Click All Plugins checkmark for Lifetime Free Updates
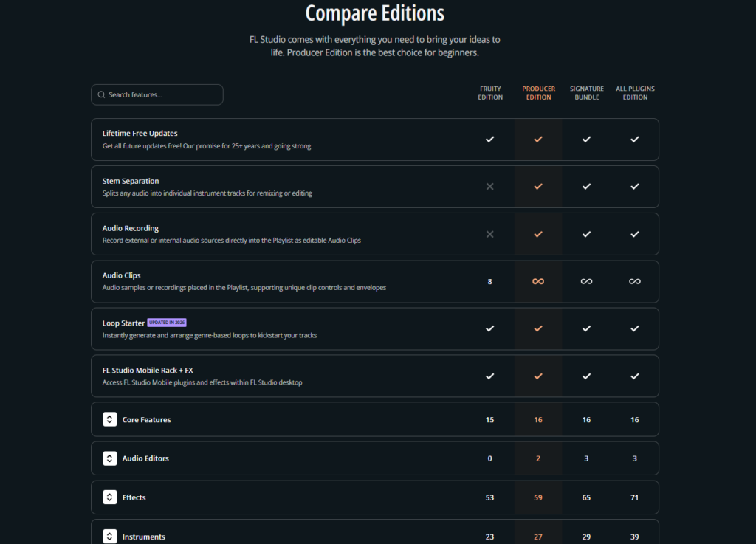This screenshot has width=756, height=544. tap(634, 140)
